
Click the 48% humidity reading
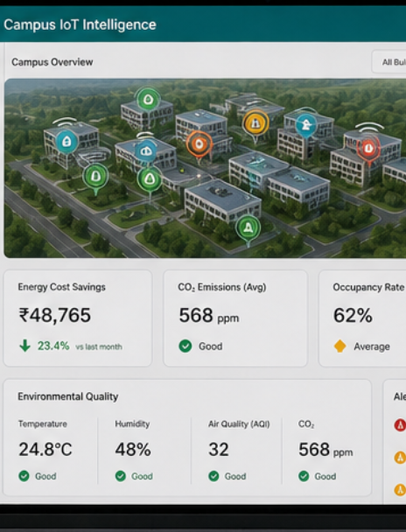(133, 449)
